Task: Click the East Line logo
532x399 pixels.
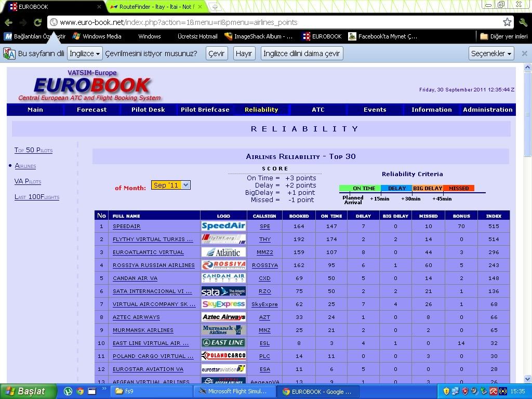Action: (x=223, y=343)
